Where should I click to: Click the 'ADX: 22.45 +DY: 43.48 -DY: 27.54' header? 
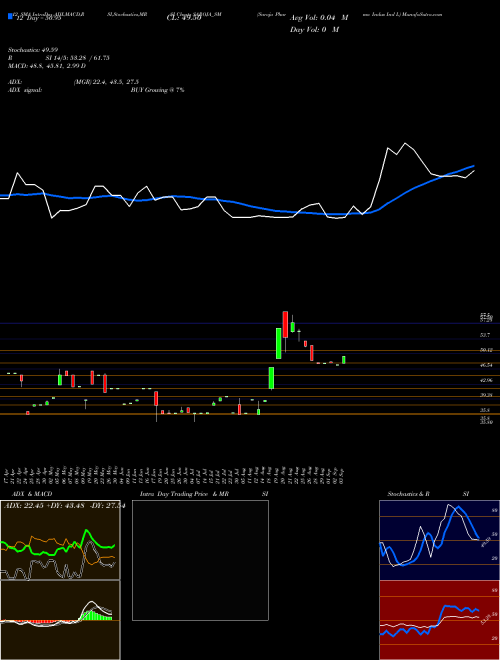(x=64, y=506)
